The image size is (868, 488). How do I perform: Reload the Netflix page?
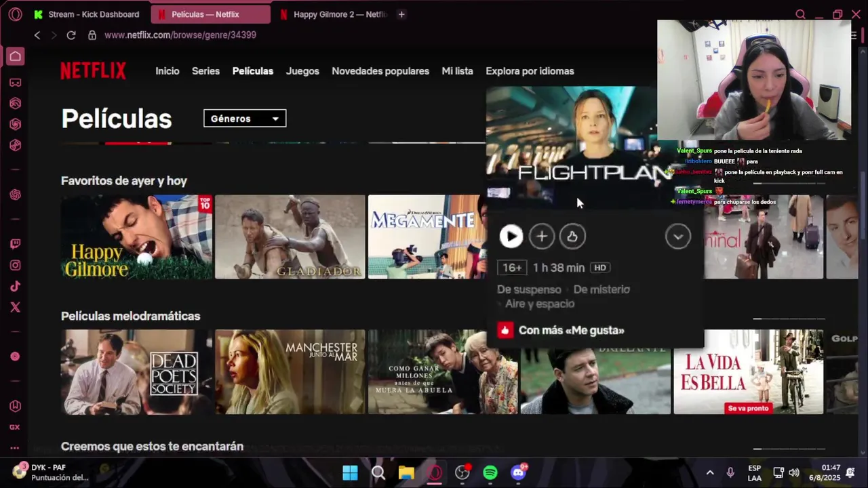(x=71, y=35)
